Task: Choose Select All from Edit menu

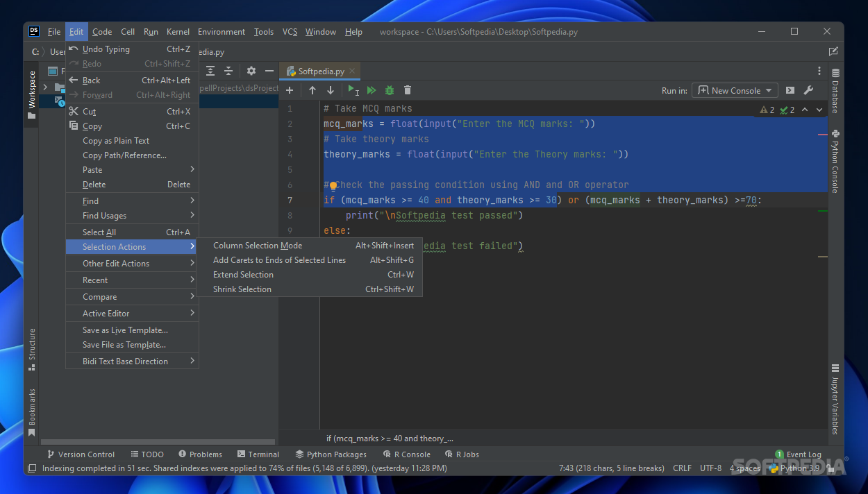Action: [x=132, y=232]
